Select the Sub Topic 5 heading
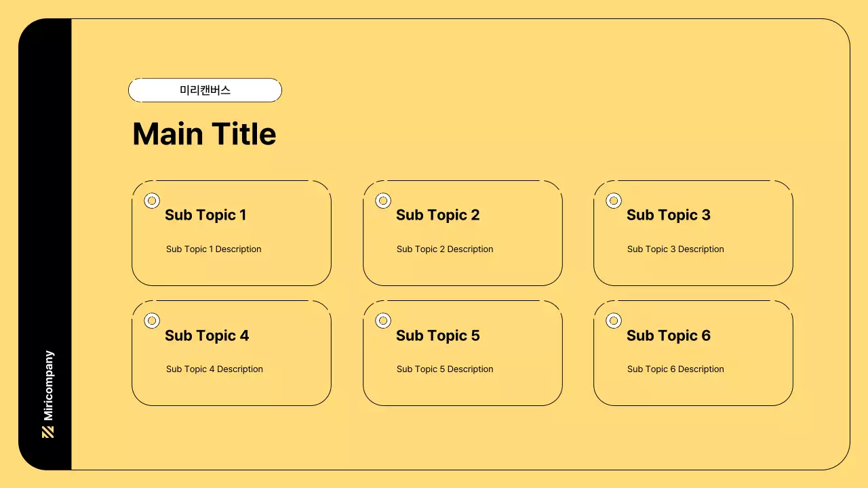The image size is (868, 488). [x=437, y=335]
